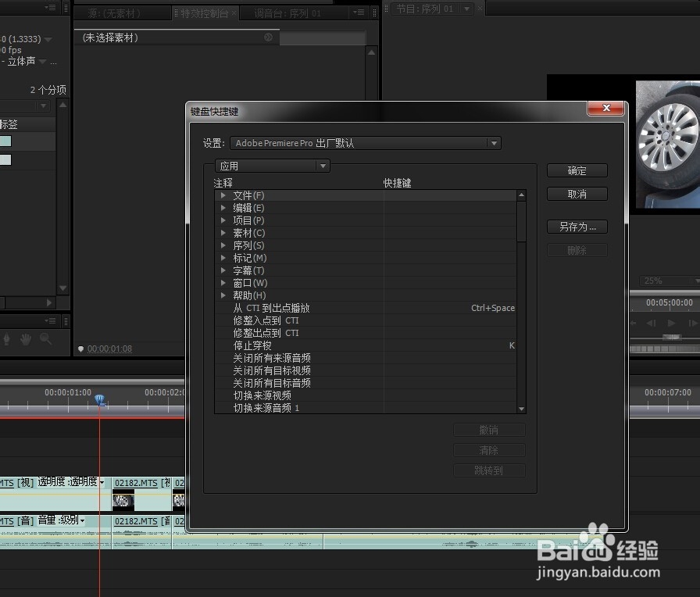Click the 确定 button
700x597 pixels.
coord(577,170)
